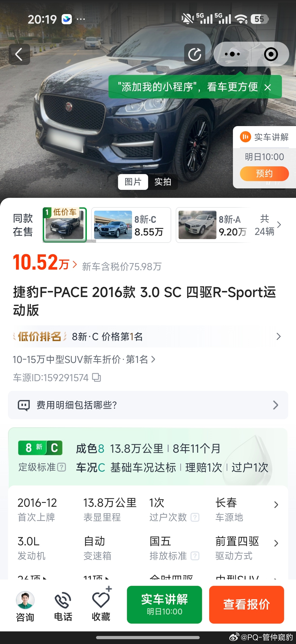The image size is (296, 644).
Task: Switch to the 图片 tab
Action: [133, 182]
